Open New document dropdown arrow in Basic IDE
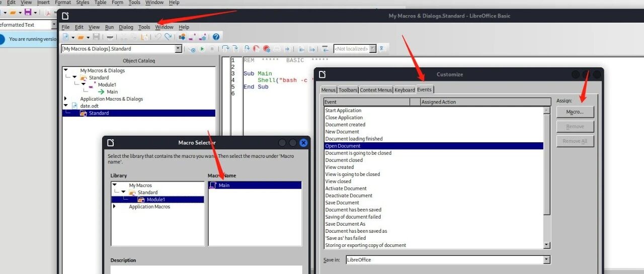644x274 pixels. 73,37
